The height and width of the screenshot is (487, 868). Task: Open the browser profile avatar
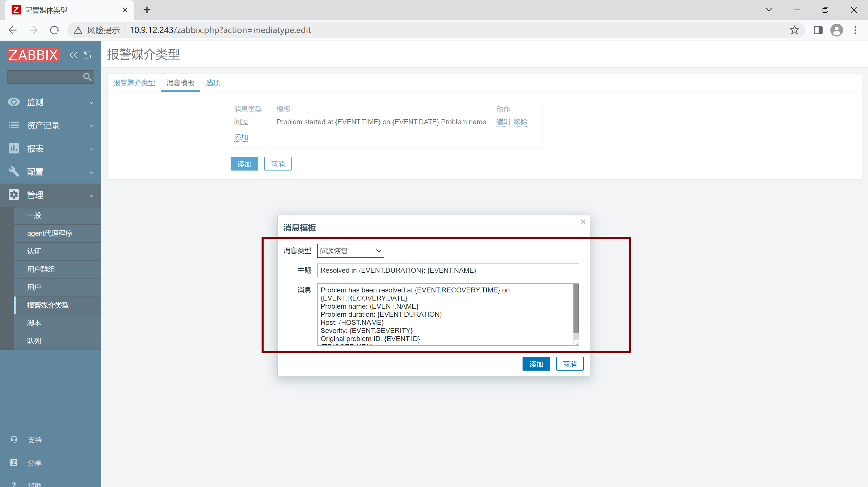(836, 30)
